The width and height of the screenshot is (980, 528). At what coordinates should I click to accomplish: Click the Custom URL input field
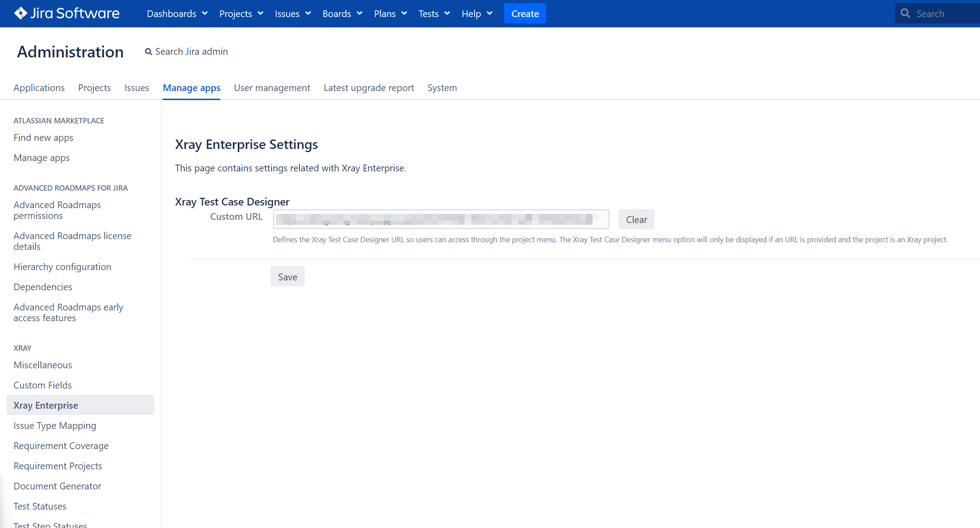pos(441,219)
